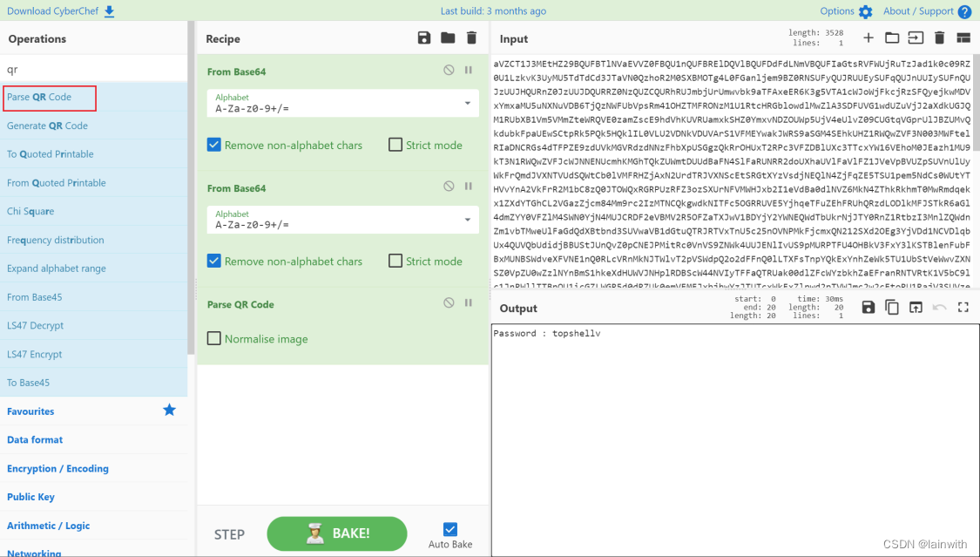This screenshot has height=557, width=980.
Task: Clear the recipe with the trash icon
Action: [472, 38]
